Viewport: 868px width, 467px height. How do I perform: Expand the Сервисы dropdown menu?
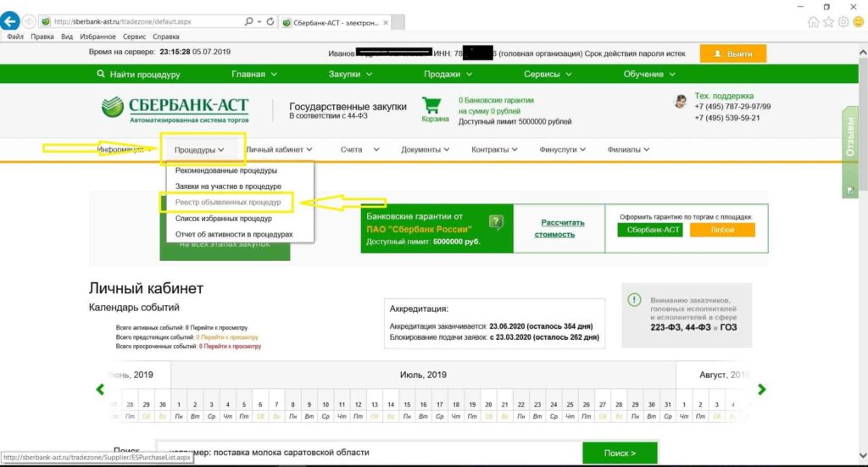548,74
